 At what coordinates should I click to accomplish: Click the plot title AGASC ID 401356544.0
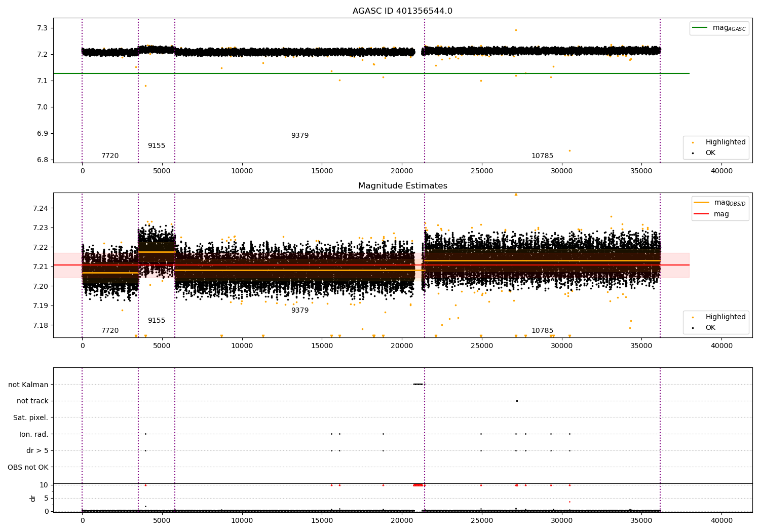(x=403, y=11)
